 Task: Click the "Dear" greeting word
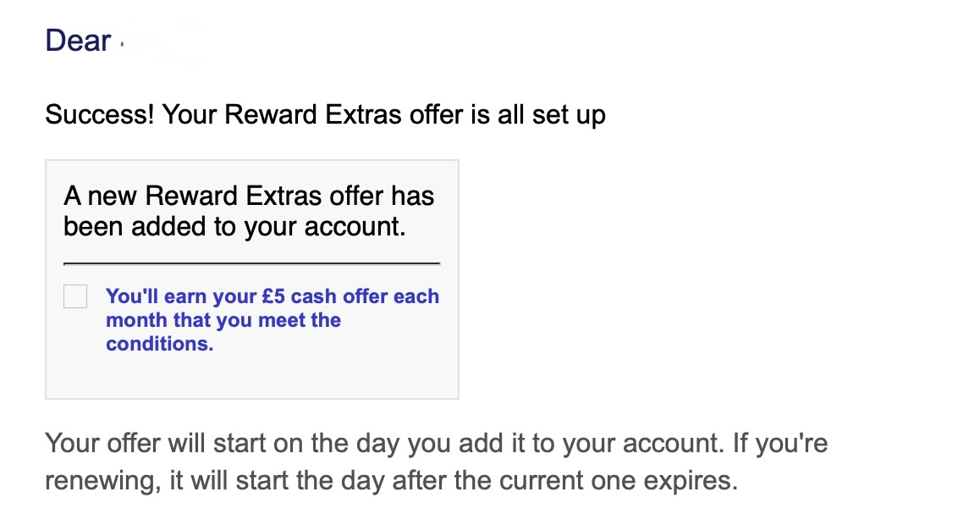[x=78, y=41]
